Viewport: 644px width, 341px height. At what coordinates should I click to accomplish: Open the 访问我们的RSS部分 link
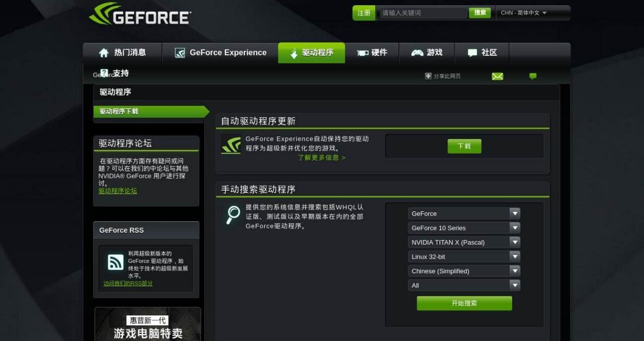tap(128, 284)
